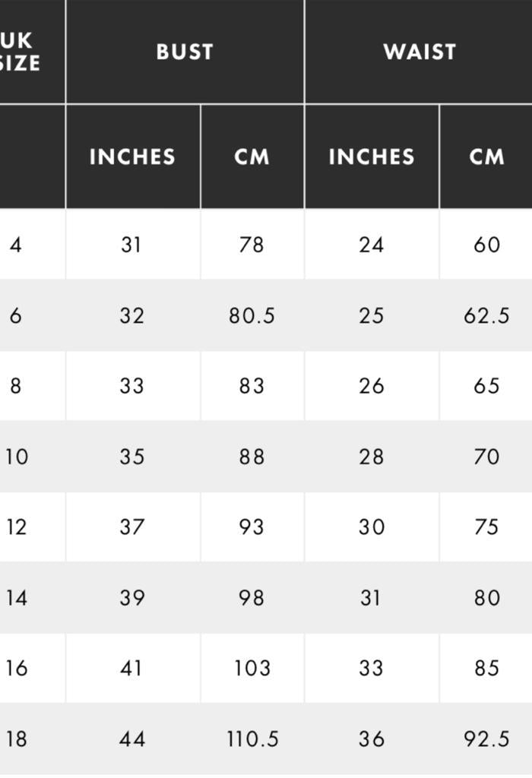Click bust cm value 78
The image size is (532, 778).
pyautogui.click(x=252, y=245)
